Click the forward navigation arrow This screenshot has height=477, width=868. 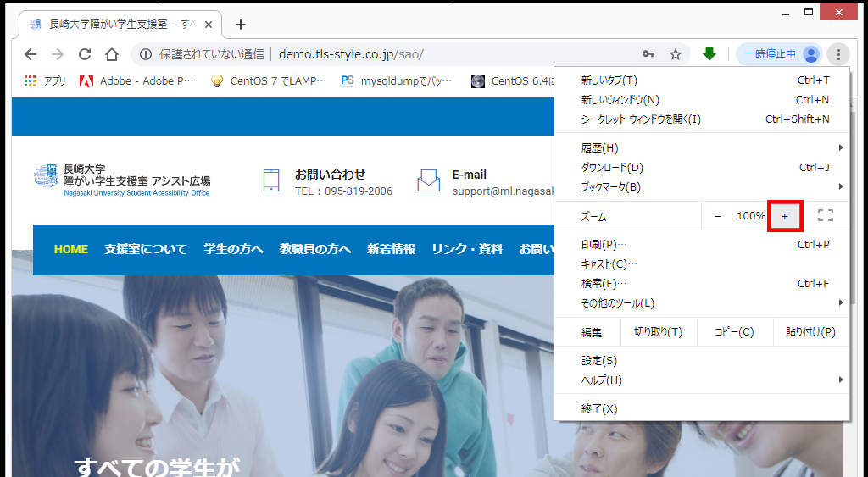(x=58, y=54)
